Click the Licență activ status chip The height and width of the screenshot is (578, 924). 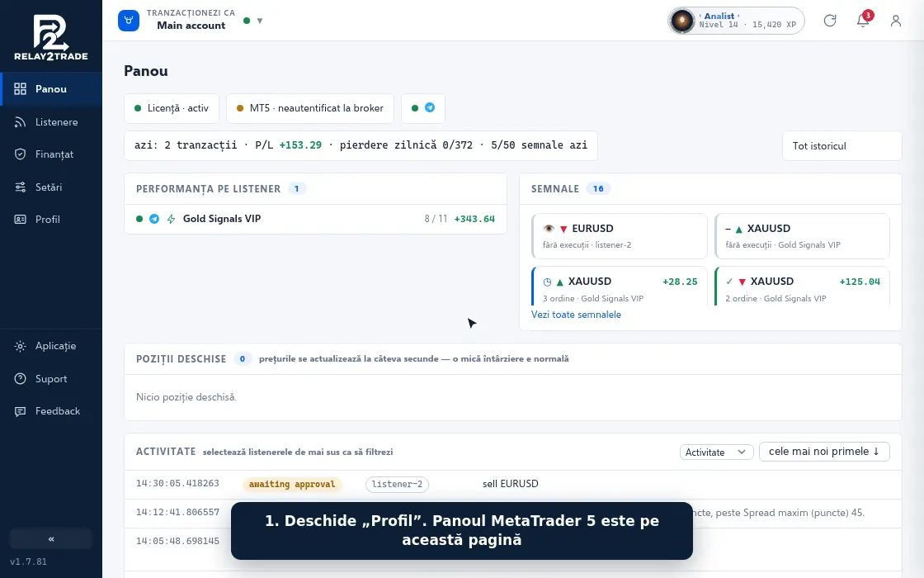pyautogui.click(x=172, y=108)
